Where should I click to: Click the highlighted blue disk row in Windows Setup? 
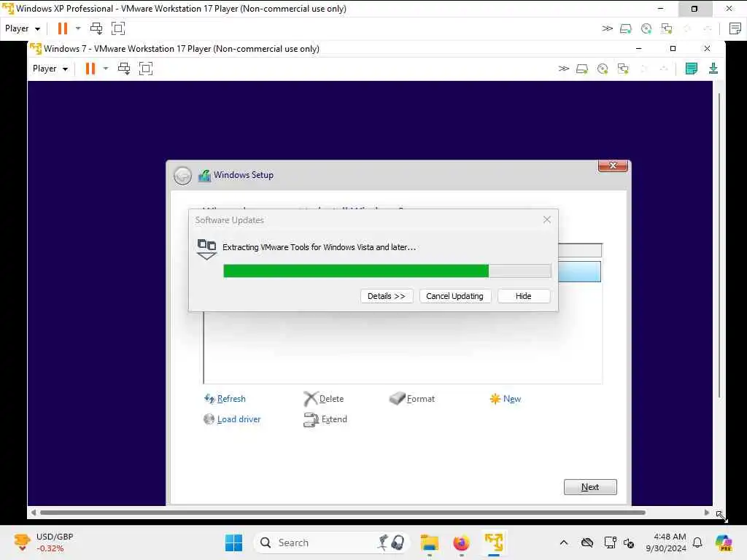[579, 271]
